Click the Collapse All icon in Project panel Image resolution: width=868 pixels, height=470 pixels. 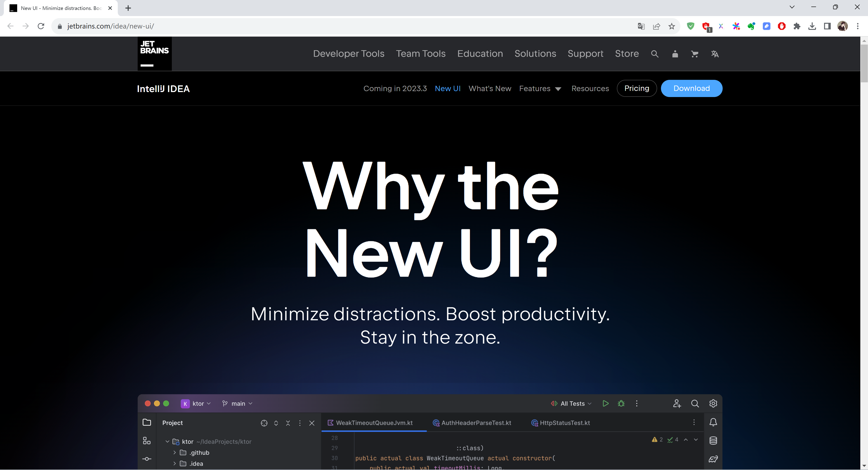288,423
